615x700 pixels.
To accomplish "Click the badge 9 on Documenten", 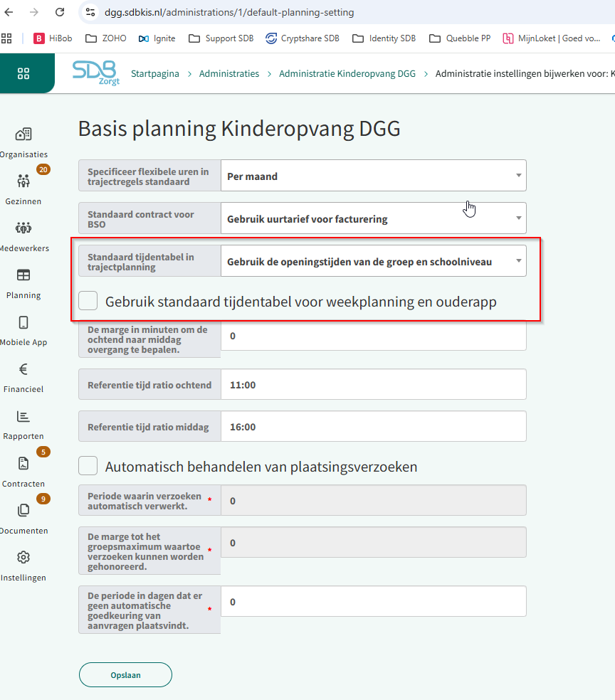I will [x=43, y=499].
